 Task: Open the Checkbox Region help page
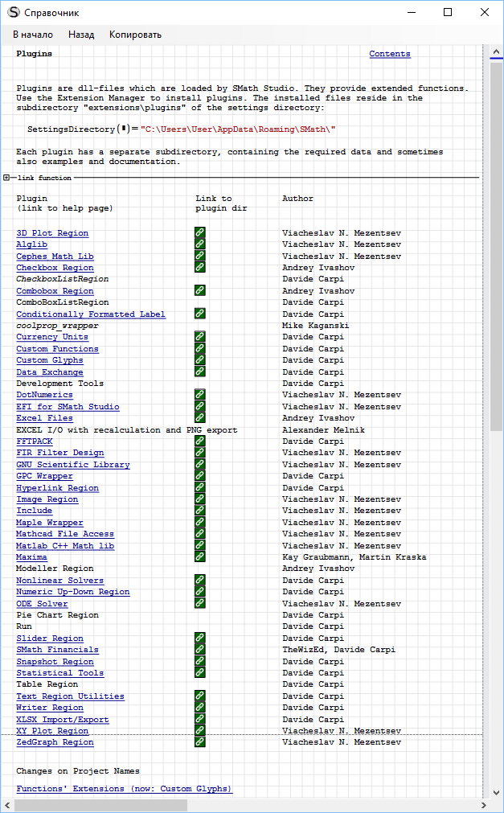click(55, 268)
